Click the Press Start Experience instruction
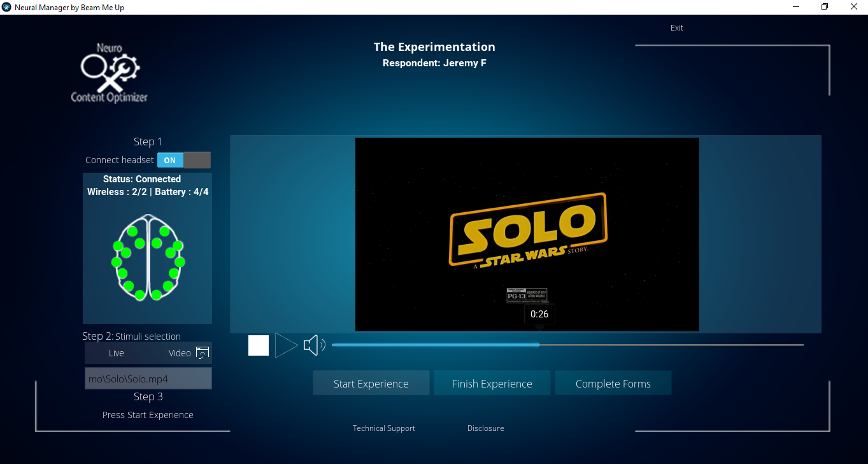 coord(148,415)
